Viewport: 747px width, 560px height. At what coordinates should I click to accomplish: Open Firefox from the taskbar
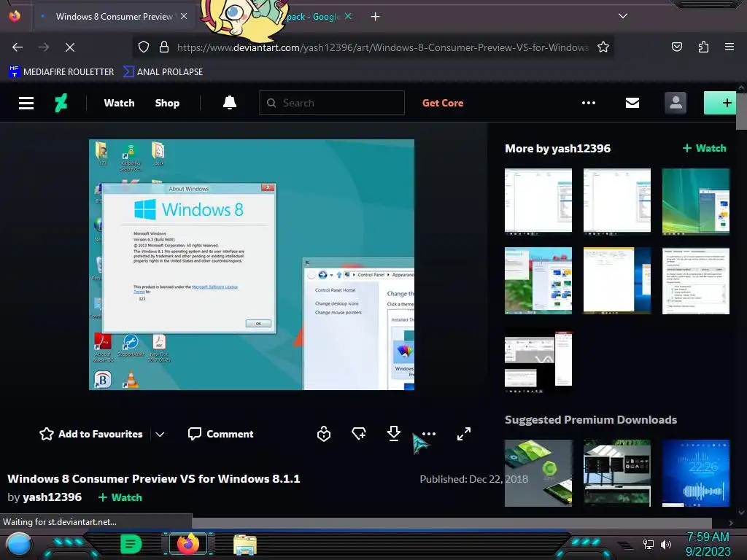click(187, 544)
